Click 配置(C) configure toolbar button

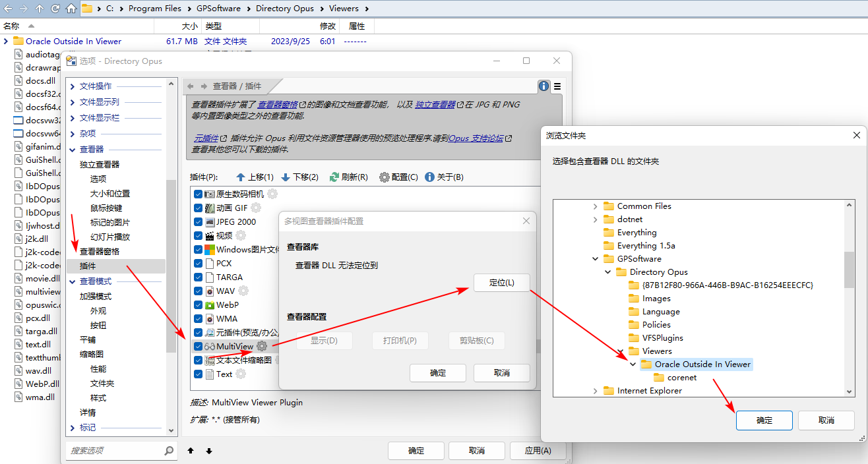click(x=399, y=177)
